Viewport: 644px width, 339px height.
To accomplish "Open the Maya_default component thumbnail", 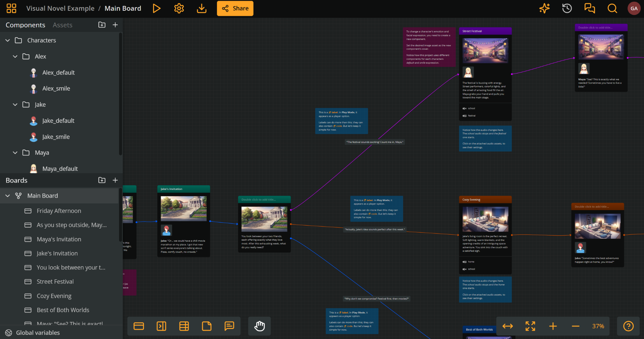I will point(34,168).
